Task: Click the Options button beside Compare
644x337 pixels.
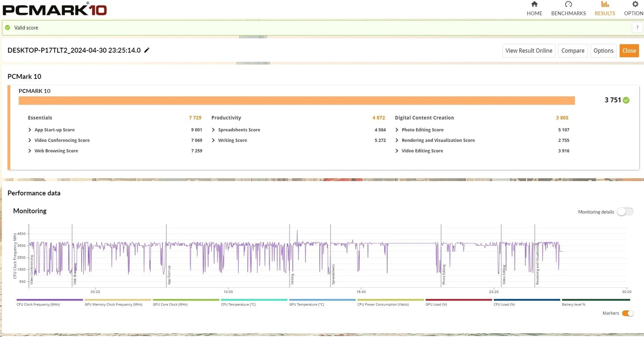Action: coord(603,51)
